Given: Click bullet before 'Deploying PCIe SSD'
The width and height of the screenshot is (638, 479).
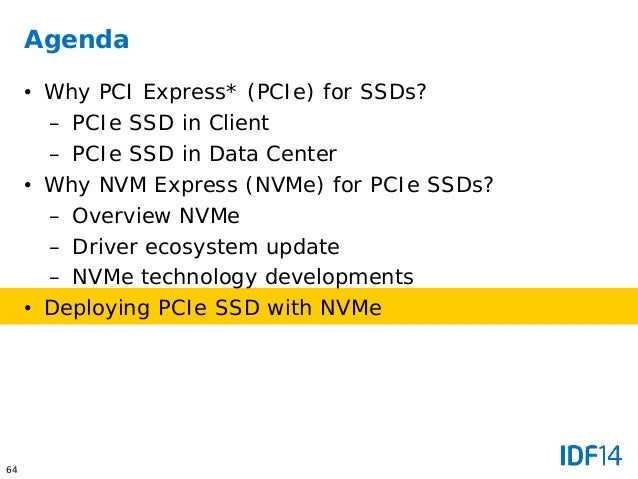Looking at the screenshot, I should (x=28, y=308).
